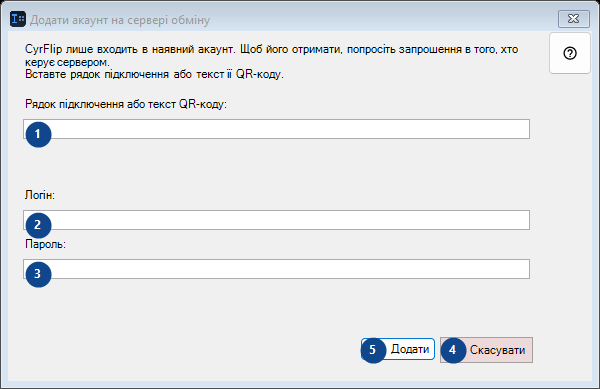
Task: Click into the Логін input field
Action: point(276,220)
